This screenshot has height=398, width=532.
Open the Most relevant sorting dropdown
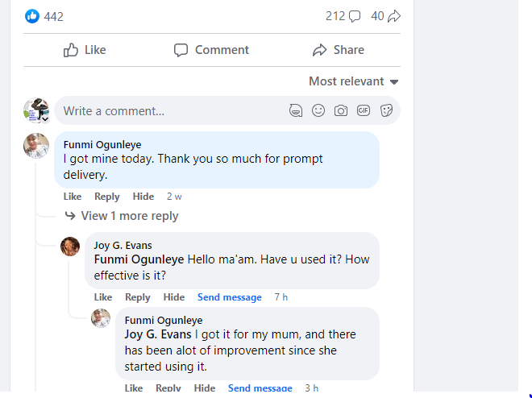pos(354,81)
